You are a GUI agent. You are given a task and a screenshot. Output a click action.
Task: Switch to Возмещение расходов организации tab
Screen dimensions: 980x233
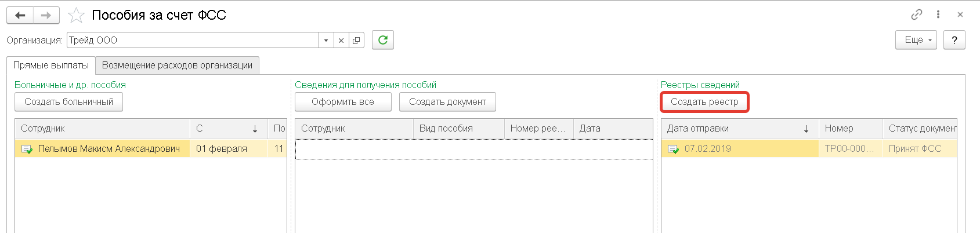(177, 65)
